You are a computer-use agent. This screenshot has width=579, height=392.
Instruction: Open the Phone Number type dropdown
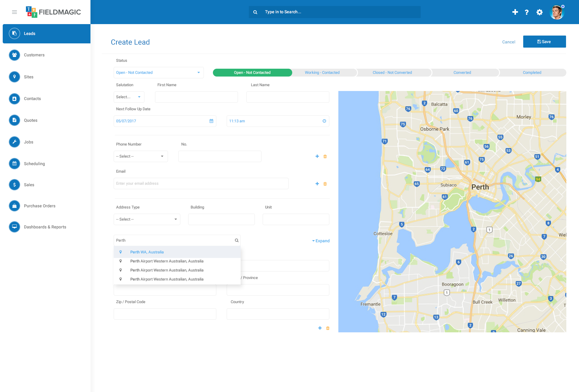[x=141, y=156]
